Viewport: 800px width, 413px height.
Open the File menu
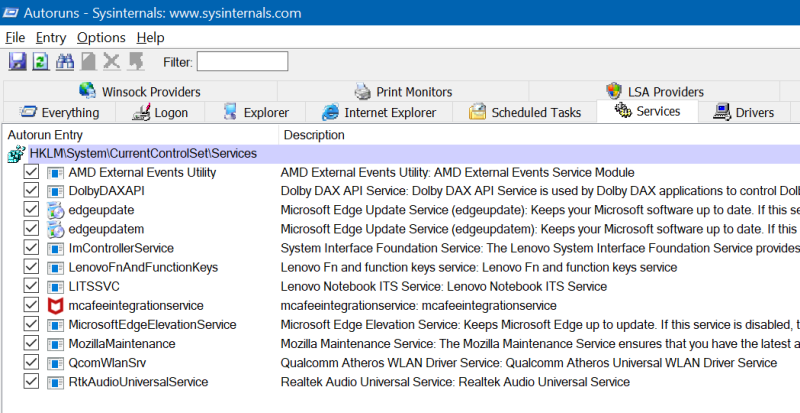pos(15,37)
